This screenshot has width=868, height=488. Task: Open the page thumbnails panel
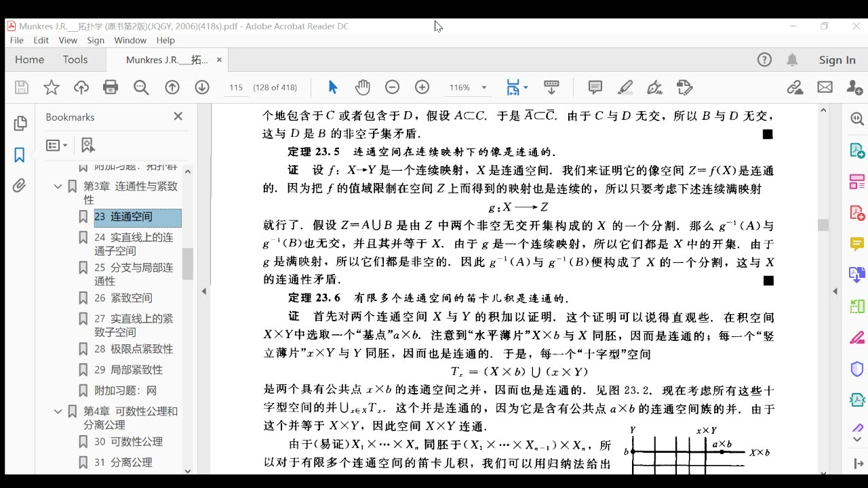point(20,123)
